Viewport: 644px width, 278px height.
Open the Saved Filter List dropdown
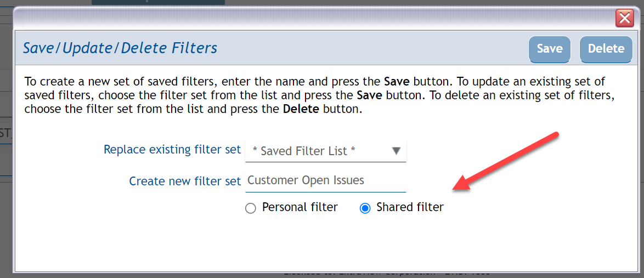325,151
